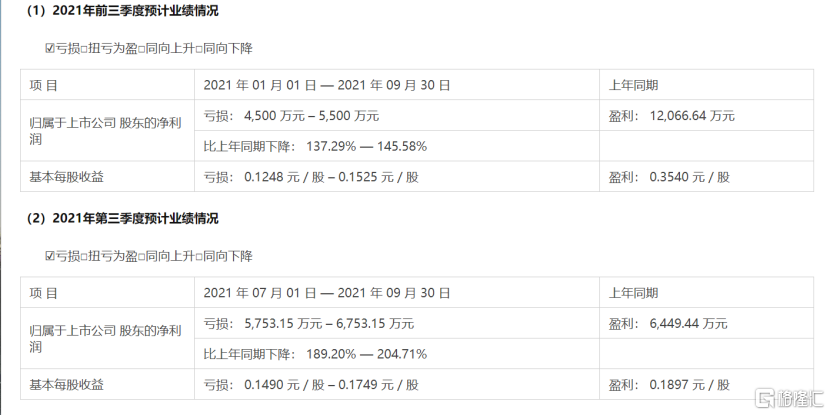Click the 格隆汇 watermark text

[x=801, y=398]
